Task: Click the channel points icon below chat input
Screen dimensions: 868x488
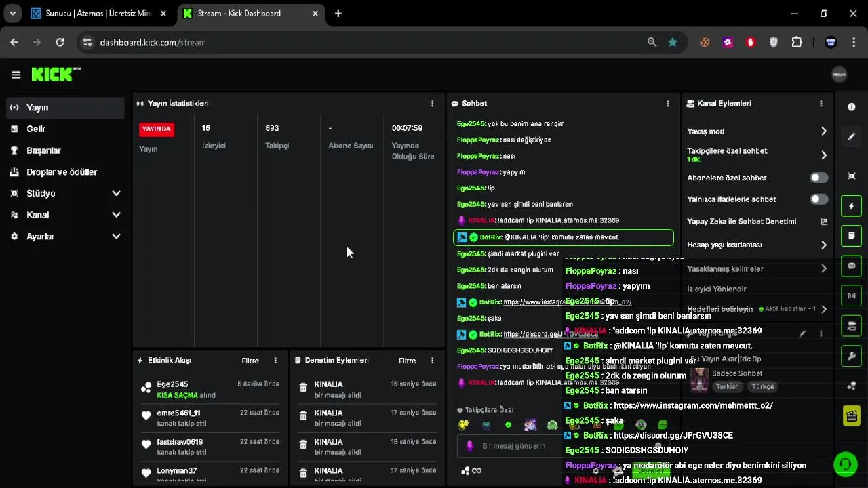Action: click(x=465, y=470)
